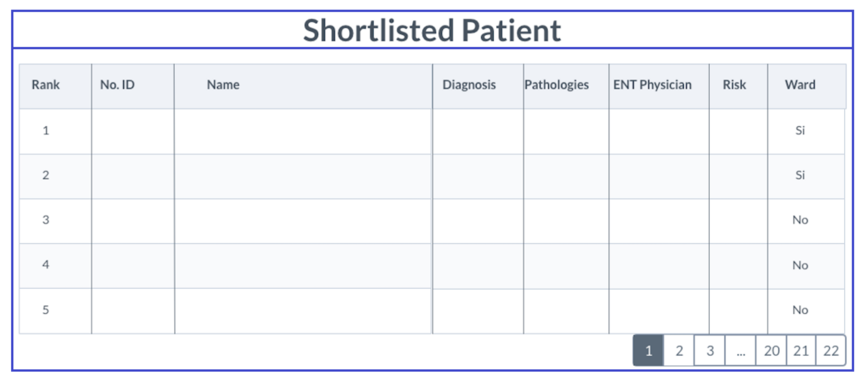Screen dimensions: 868x381
Task: Sort by Name column header
Action: click(223, 85)
